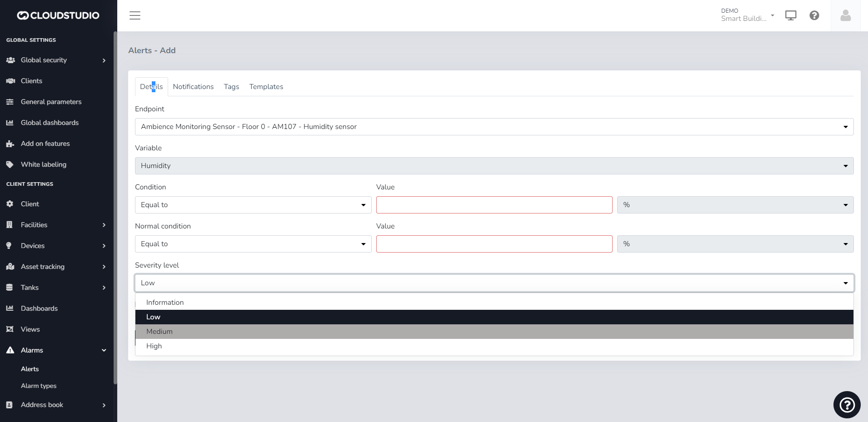
Task: Switch to the Notifications tab
Action: pyautogui.click(x=193, y=87)
